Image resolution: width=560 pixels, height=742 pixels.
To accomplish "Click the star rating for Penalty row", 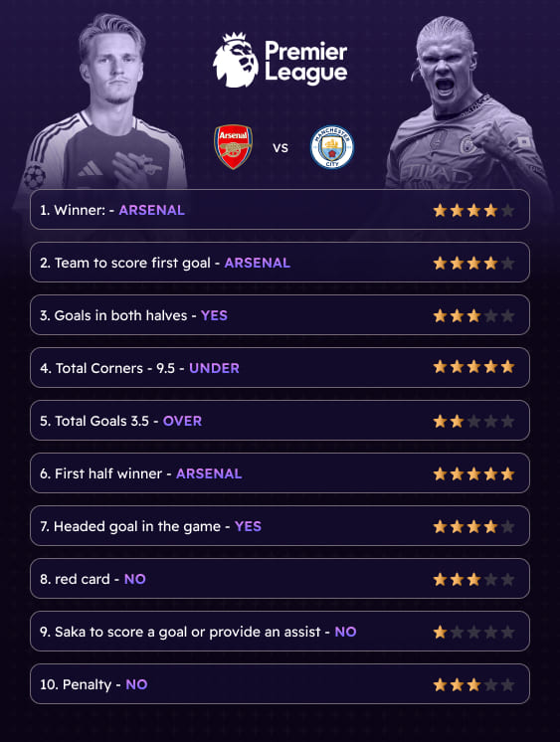I will [x=473, y=684].
